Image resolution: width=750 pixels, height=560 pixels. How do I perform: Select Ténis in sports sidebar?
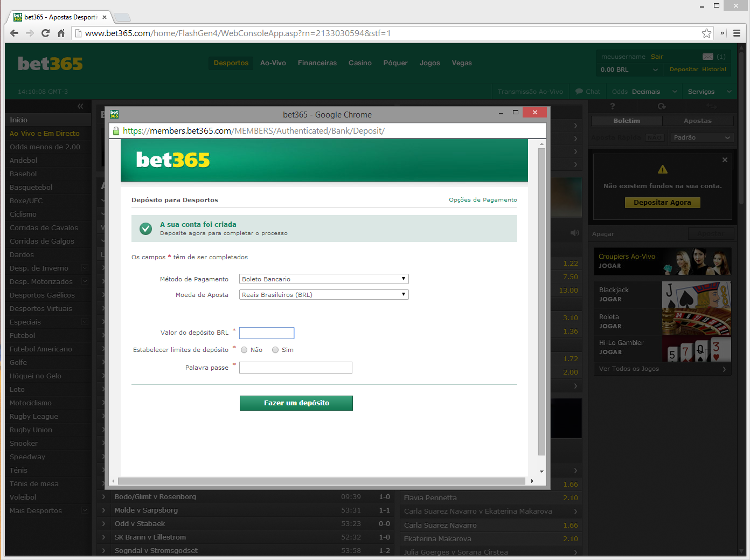pos(18,470)
